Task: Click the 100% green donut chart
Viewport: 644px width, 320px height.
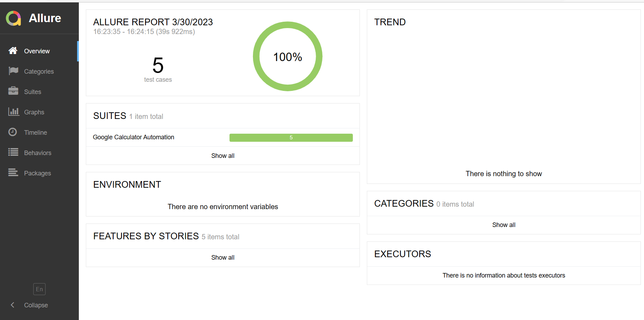Action: tap(288, 56)
